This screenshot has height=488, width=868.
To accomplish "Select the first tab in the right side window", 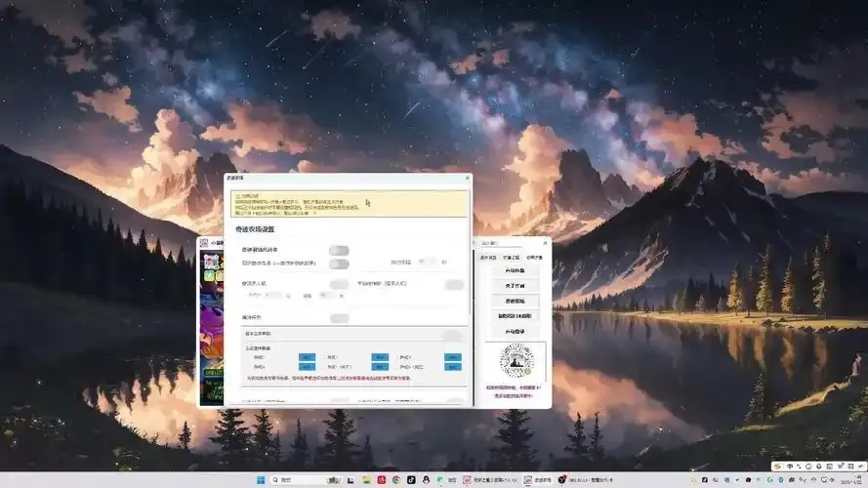I will 488,258.
